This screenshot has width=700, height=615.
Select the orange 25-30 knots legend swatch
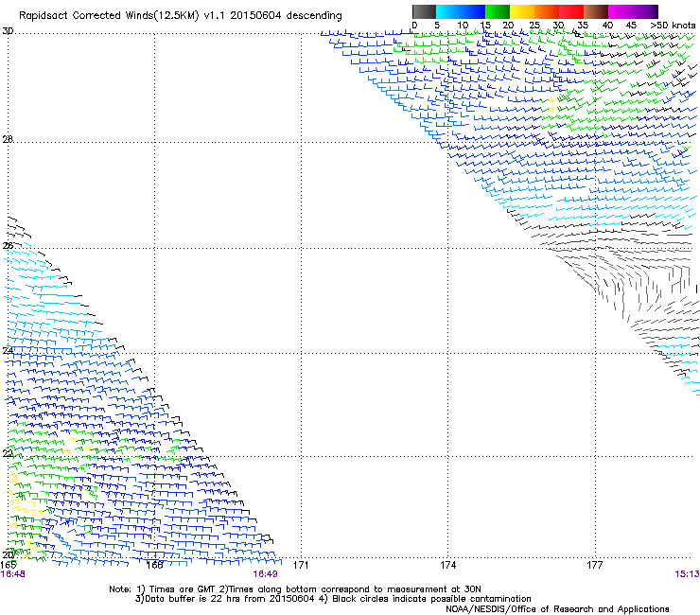[547, 11]
